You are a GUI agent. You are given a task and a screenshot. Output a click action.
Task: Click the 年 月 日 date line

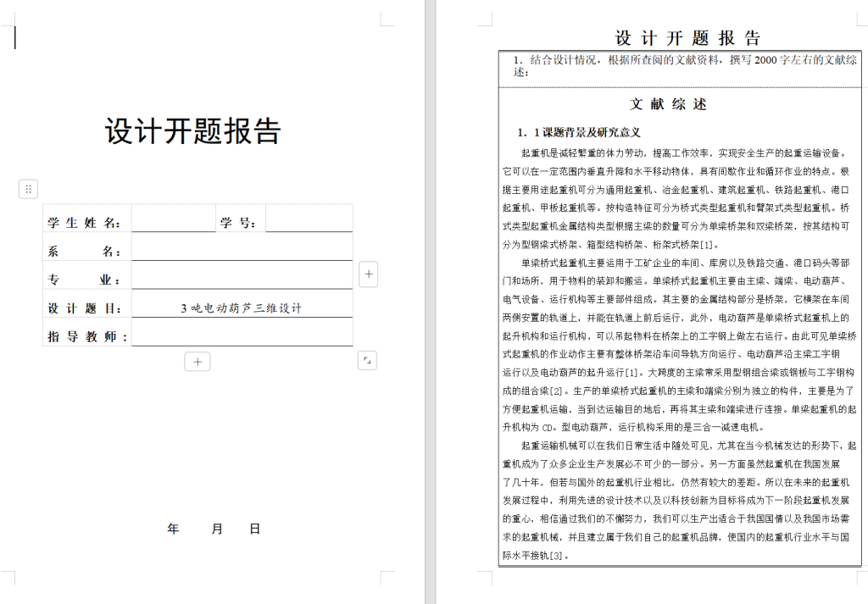coord(214,529)
